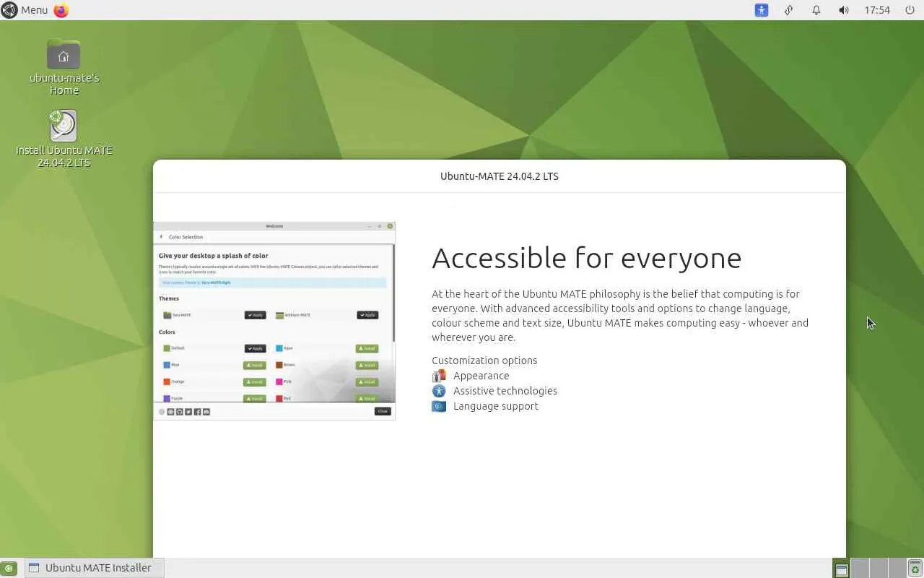Click the paragraph starting "At the heart"
The height and width of the screenshot is (578, 924).
pyautogui.click(x=620, y=316)
